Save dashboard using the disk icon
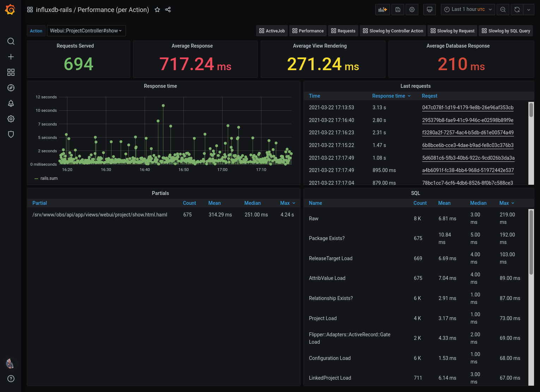This screenshot has height=392, width=540. click(398, 10)
